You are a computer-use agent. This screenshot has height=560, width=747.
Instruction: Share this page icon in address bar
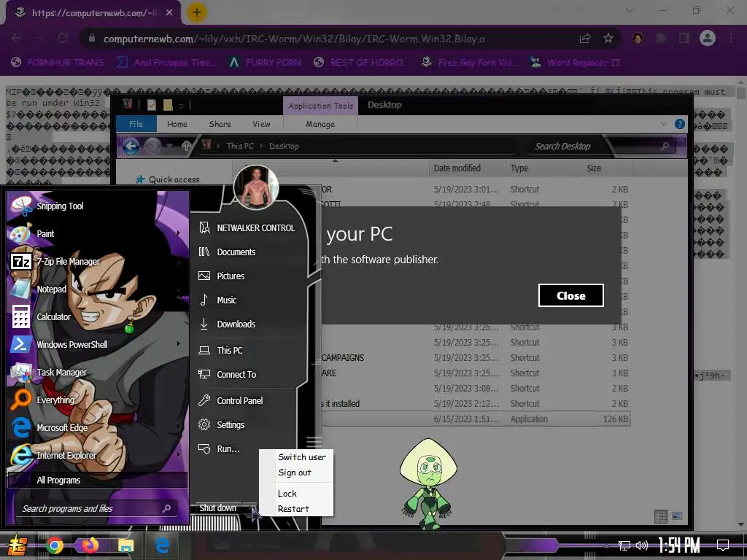585,38
